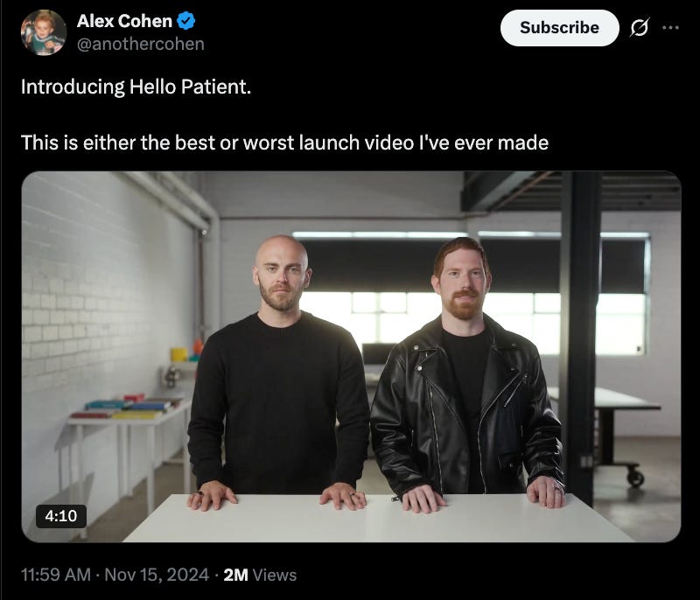View the 2M Views count

[260, 575]
